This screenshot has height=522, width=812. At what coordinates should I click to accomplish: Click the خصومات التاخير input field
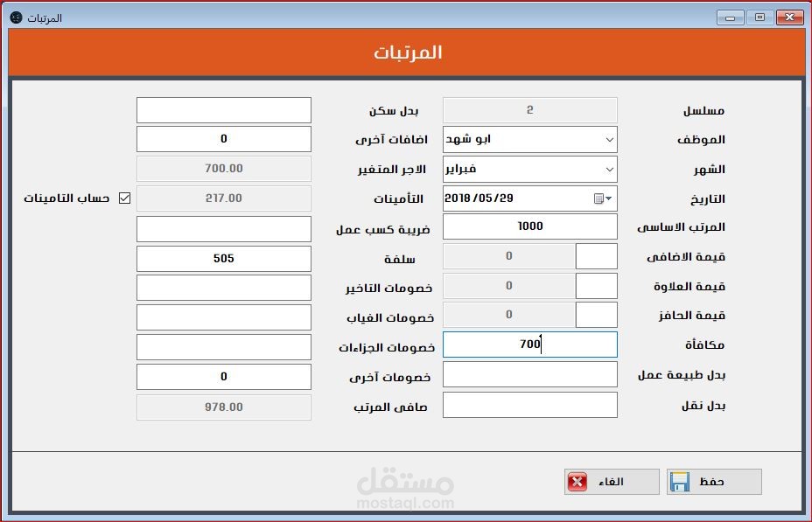[224, 288]
